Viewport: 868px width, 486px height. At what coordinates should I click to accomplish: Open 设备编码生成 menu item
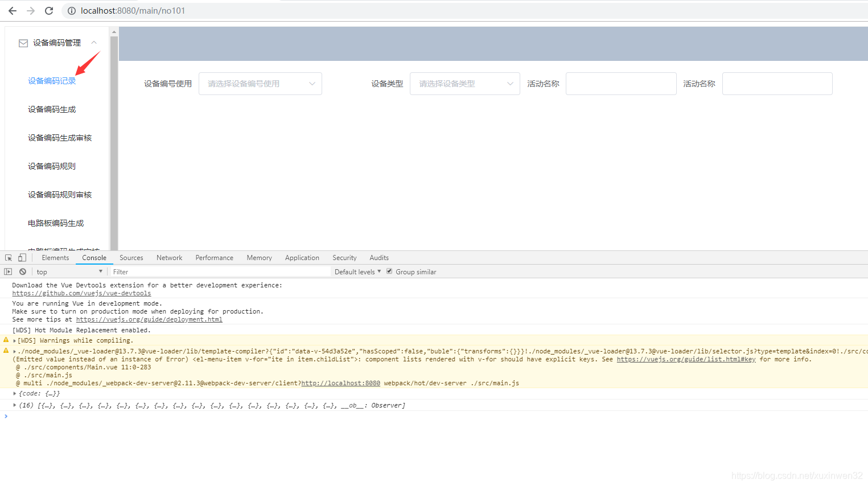click(52, 109)
